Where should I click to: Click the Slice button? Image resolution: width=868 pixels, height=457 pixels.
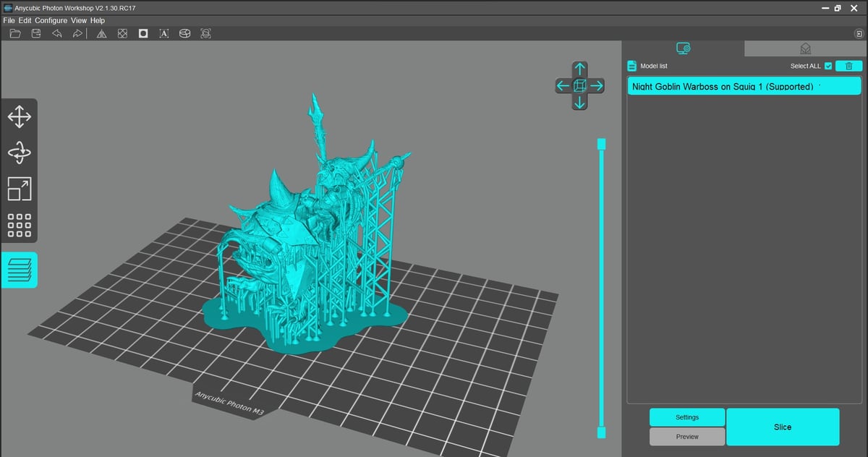point(783,427)
